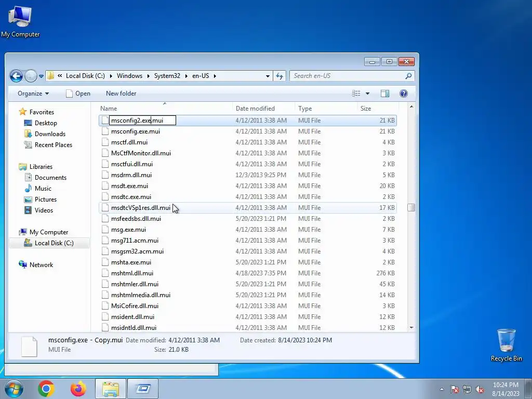This screenshot has height=399, width=532.
Task: Launch Firefox from the taskbar
Action: 78,389
